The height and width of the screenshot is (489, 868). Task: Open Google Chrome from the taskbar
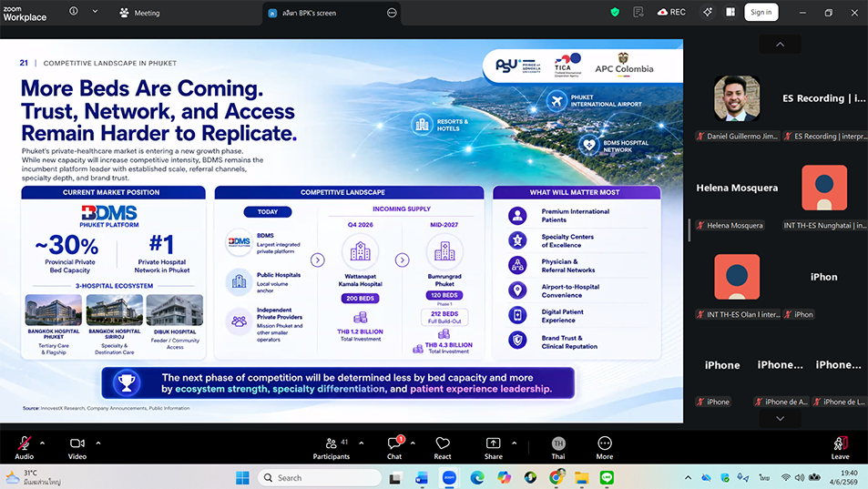[x=557, y=478]
